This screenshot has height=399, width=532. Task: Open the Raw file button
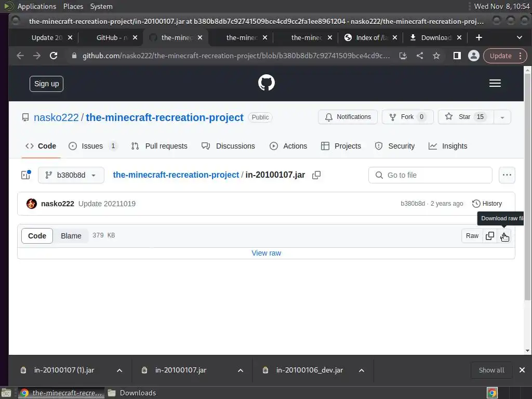[472, 236]
